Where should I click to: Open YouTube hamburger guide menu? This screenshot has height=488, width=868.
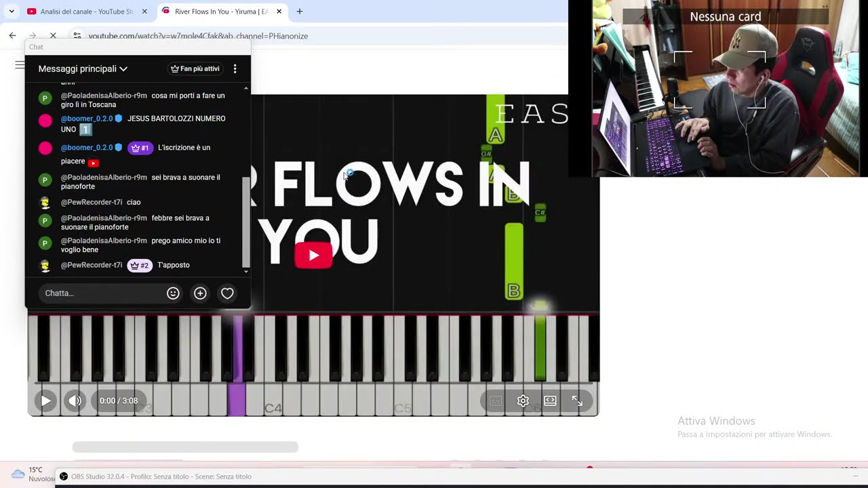[x=20, y=65]
